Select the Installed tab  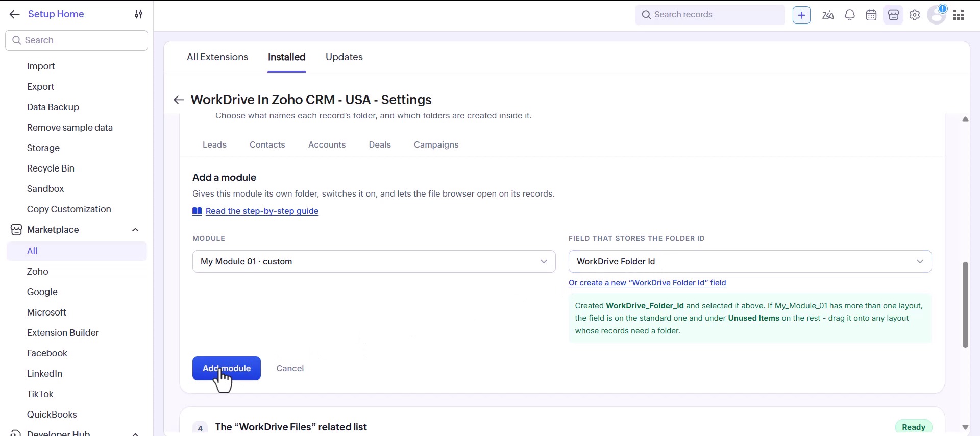(x=287, y=57)
